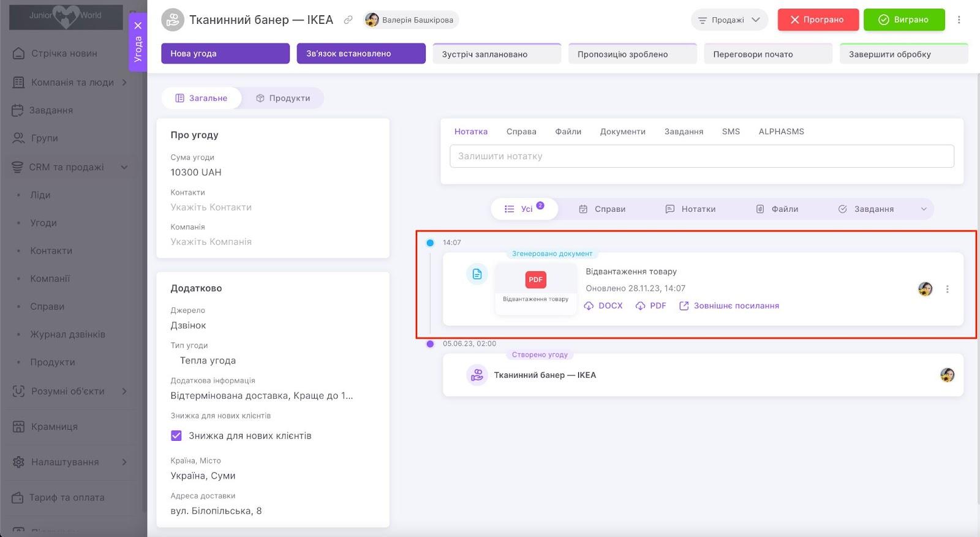Mark the deal as Виграно

(x=903, y=20)
